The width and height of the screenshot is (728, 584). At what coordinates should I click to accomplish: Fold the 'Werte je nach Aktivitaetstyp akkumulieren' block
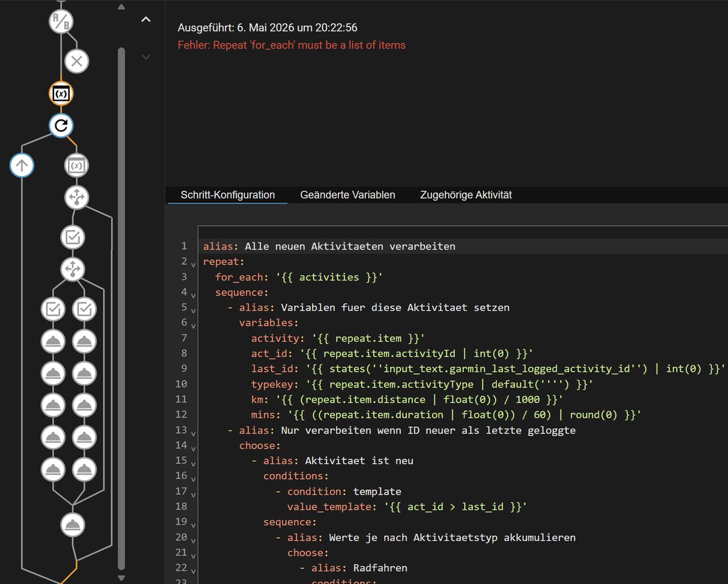(x=193, y=541)
